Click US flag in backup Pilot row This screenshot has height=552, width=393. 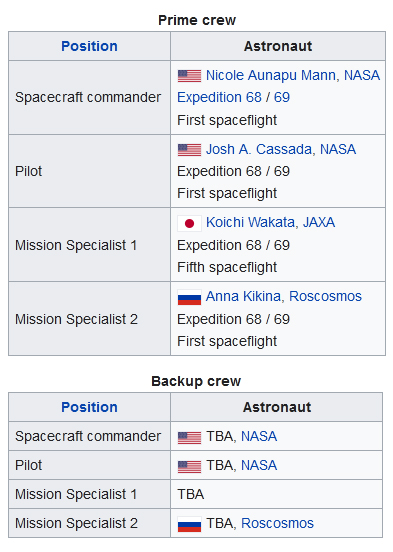click(x=189, y=466)
